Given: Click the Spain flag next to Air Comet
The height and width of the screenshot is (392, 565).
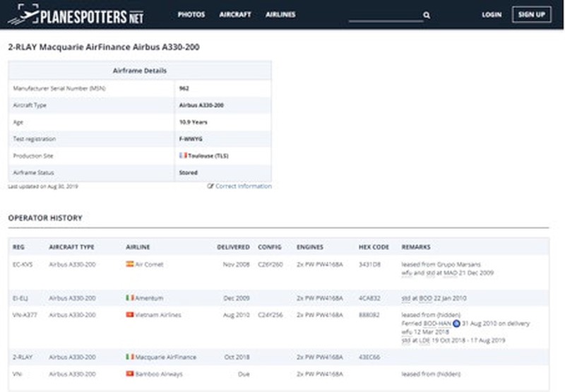Looking at the screenshot, I should (x=130, y=264).
